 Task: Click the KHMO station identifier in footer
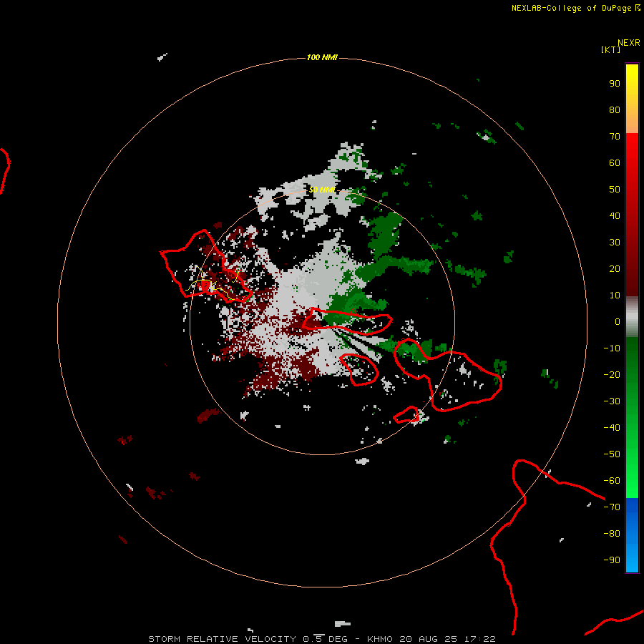tap(380, 639)
